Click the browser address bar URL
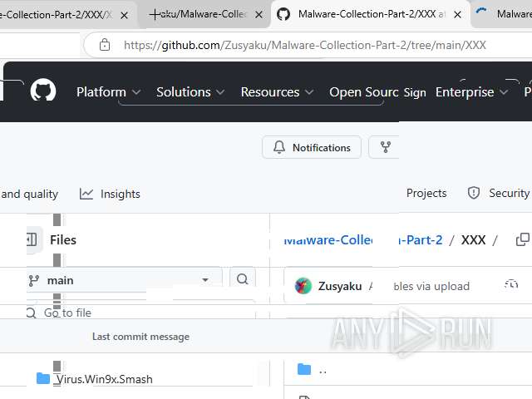The image size is (532, 399). (x=305, y=45)
